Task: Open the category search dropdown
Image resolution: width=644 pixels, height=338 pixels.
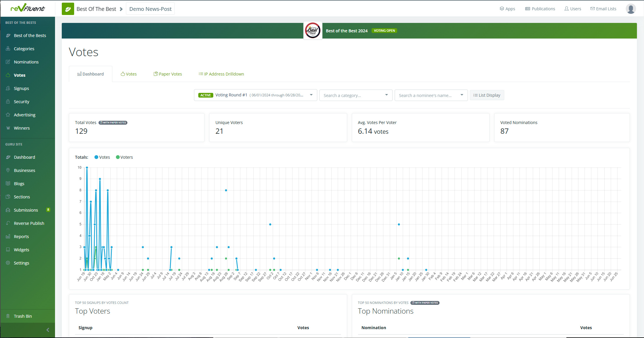Action: 355,95
